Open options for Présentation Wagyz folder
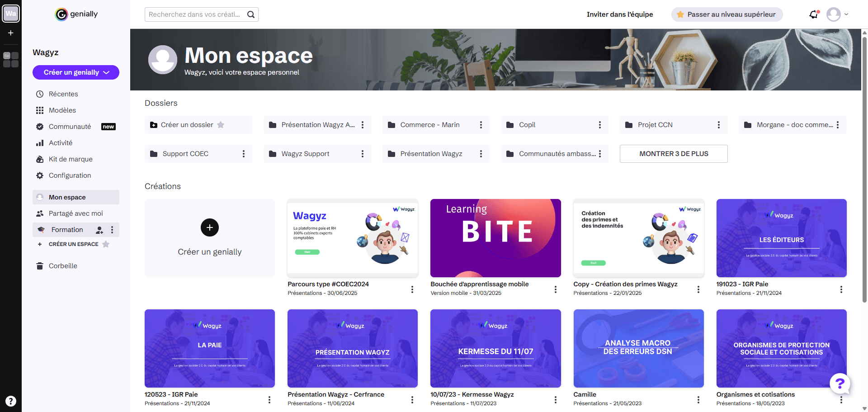 [x=481, y=154]
